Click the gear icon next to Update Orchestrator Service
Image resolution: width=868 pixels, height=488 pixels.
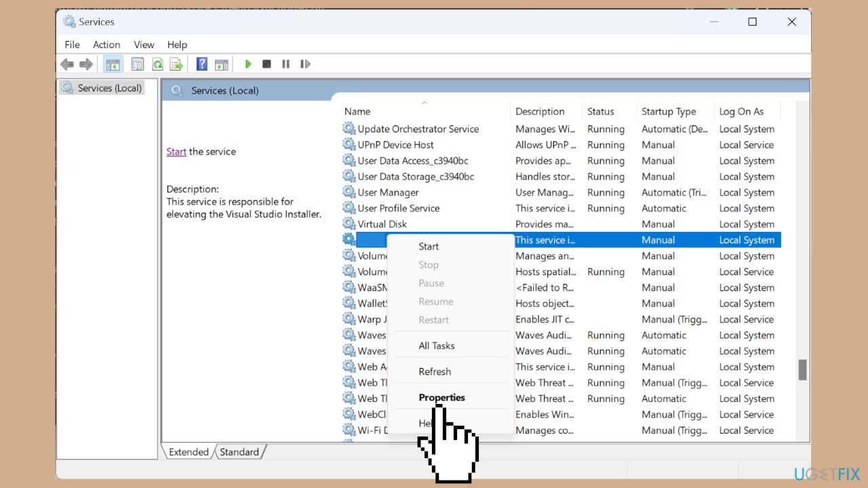[349, 129]
